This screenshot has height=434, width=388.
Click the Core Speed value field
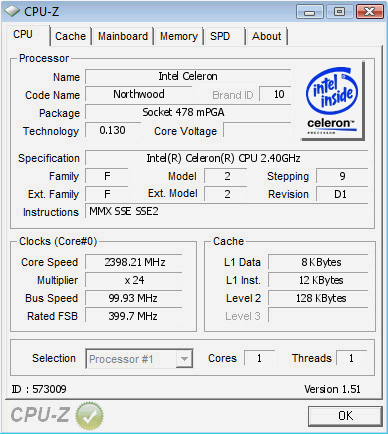(134, 262)
